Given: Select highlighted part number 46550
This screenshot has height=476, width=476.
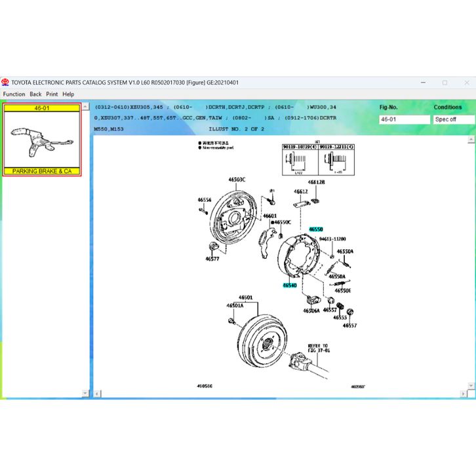Looking at the screenshot, I should click(x=316, y=229).
